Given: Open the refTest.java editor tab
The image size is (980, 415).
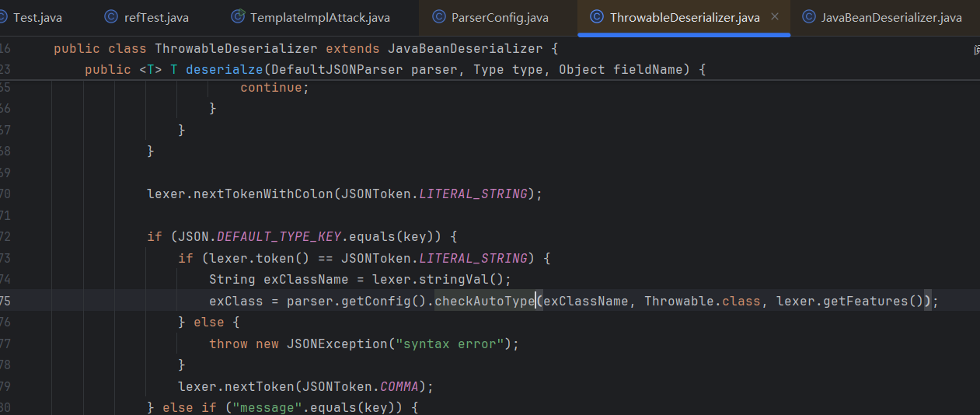Looking at the screenshot, I should (155, 17).
